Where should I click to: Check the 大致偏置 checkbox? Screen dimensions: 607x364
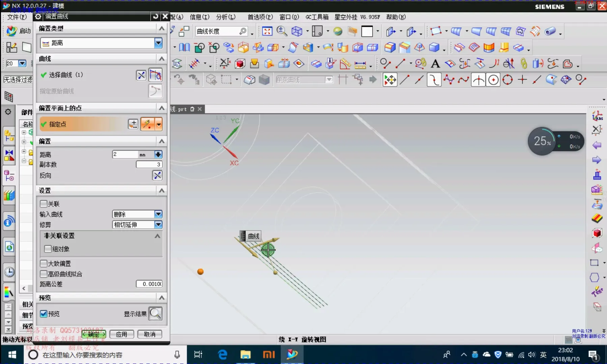click(44, 264)
